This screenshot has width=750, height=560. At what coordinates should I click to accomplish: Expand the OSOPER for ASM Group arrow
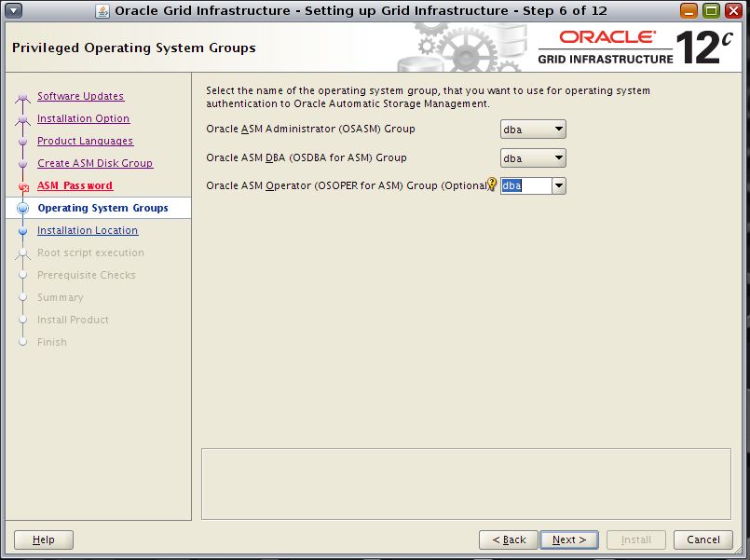click(559, 185)
